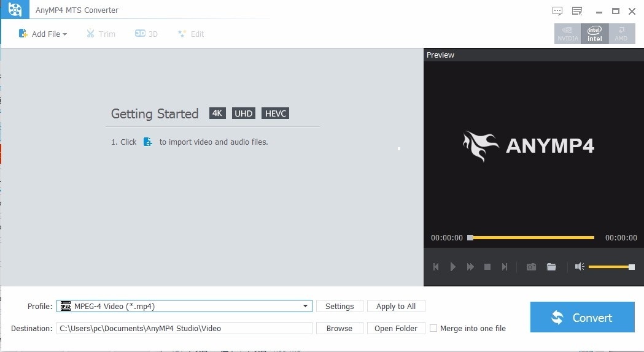Click the MPEG icon in Profile box
Image resolution: width=644 pixels, height=352 pixels.
coord(65,306)
